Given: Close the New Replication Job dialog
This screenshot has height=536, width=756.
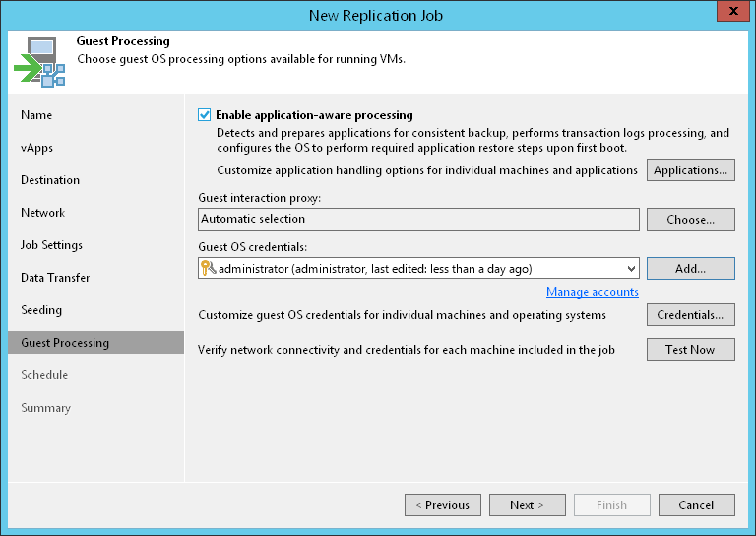Looking at the screenshot, I should point(729,13).
